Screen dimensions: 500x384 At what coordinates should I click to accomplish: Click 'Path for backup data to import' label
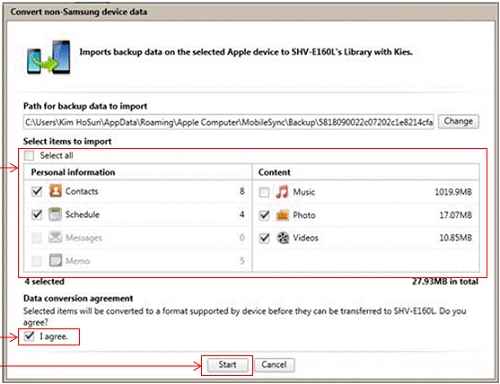coord(85,106)
